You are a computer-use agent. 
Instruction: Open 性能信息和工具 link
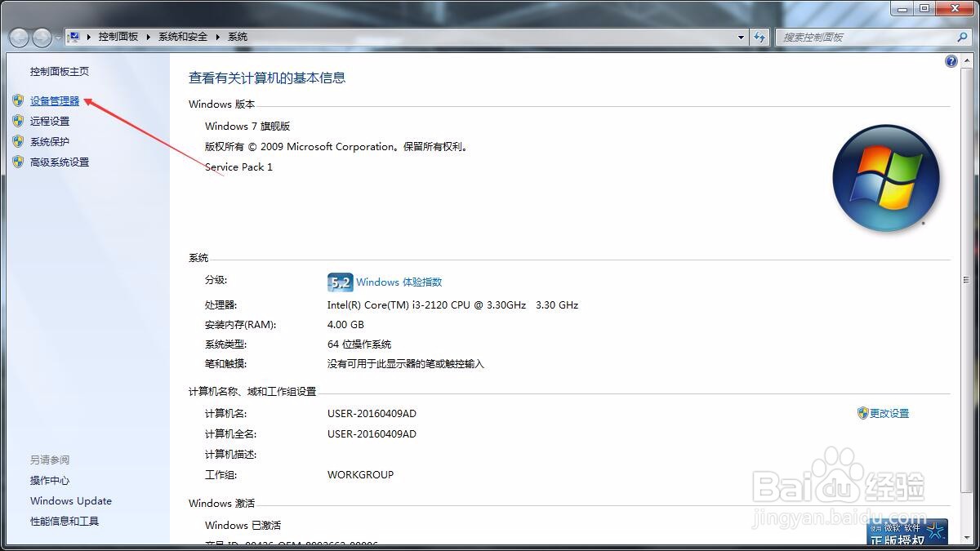pyautogui.click(x=65, y=522)
